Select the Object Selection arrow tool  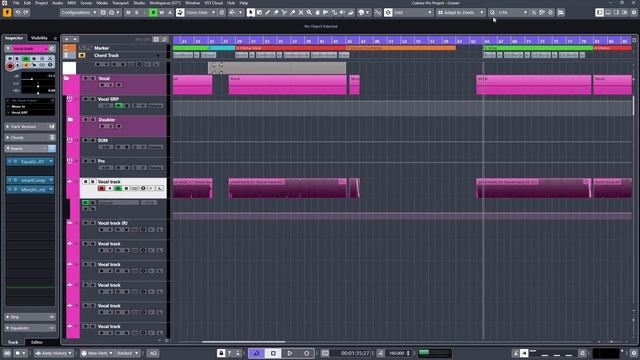coord(251,13)
